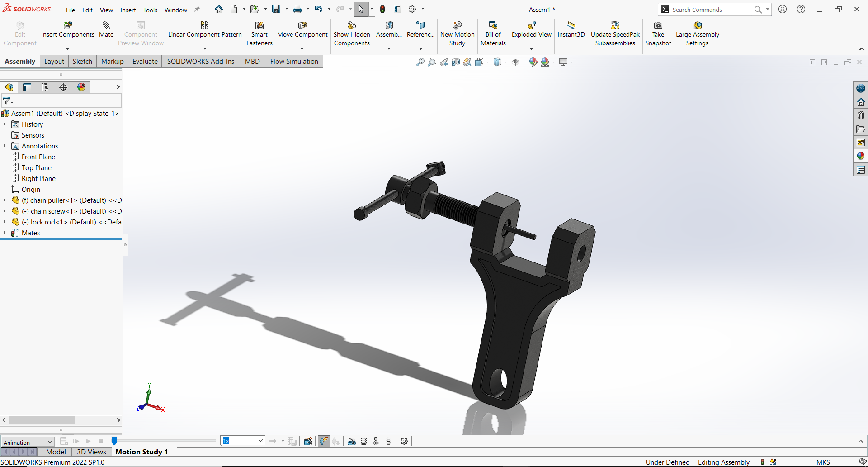This screenshot has height=467, width=868.
Task: Switch to the Evaluate tab
Action: (x=145, y=62)
